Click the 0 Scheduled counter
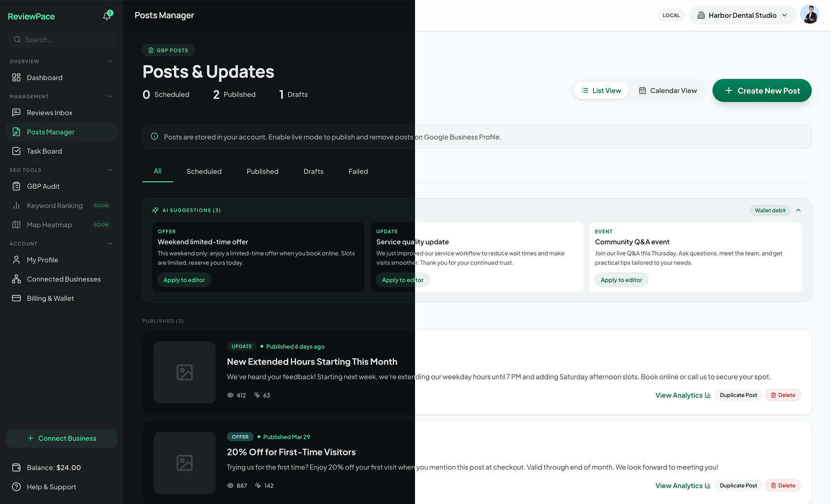Image resolution: width=831 pixels, height=504 pixels. (166, 95)
